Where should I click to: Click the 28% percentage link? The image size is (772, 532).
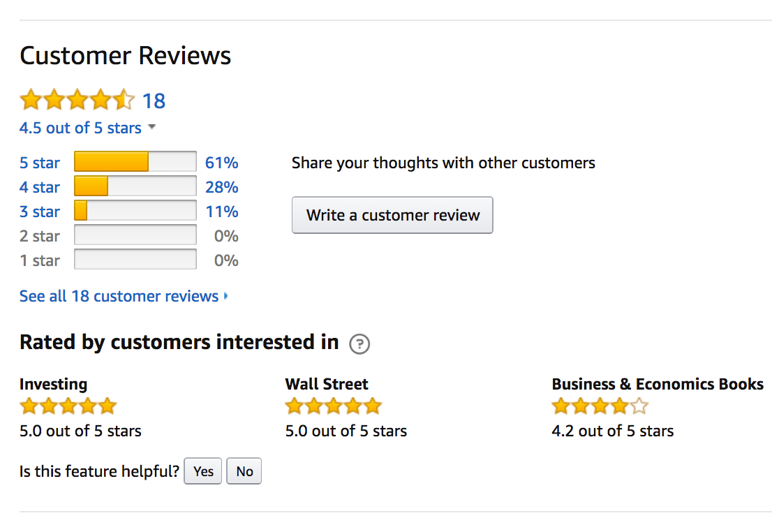[222, 187]
